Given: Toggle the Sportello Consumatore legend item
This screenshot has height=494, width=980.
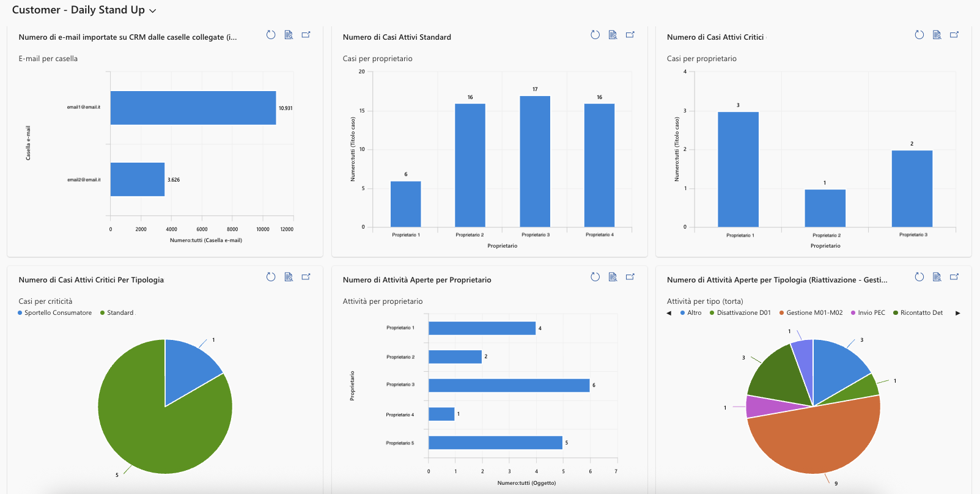Looking at the screenshot, I should coord(54,312).
